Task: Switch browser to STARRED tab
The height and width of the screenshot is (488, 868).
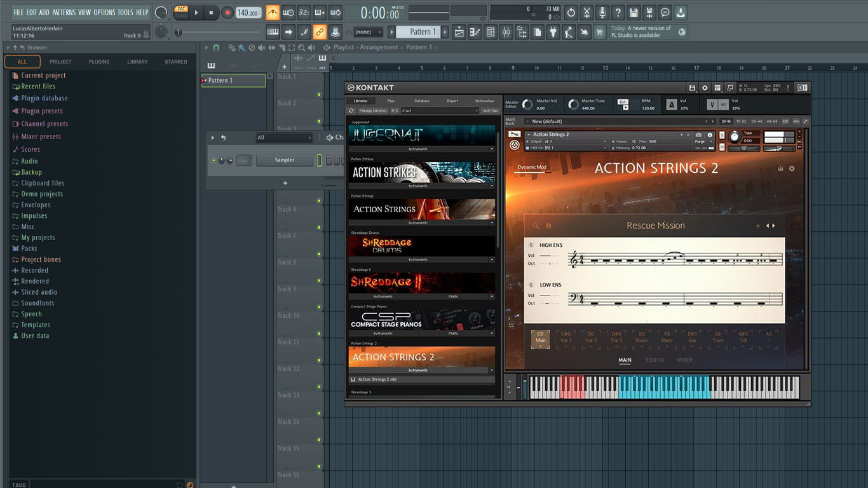Action: (x=176, y=62)
